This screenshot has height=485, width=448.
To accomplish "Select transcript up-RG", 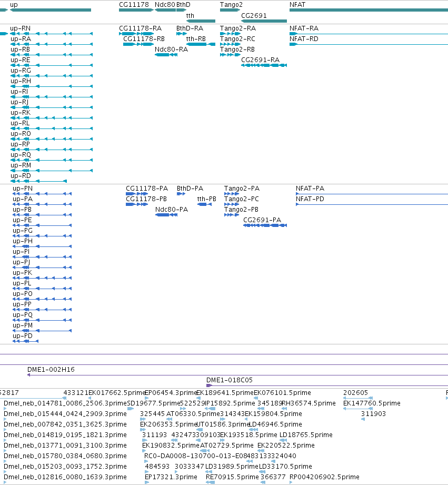I will pyautogui.click(x=51, y=76).
